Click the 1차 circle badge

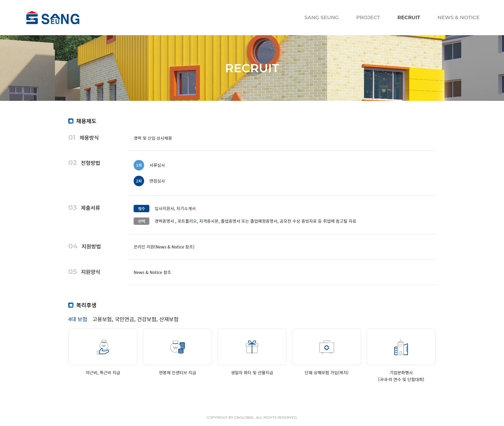[139, 165]
